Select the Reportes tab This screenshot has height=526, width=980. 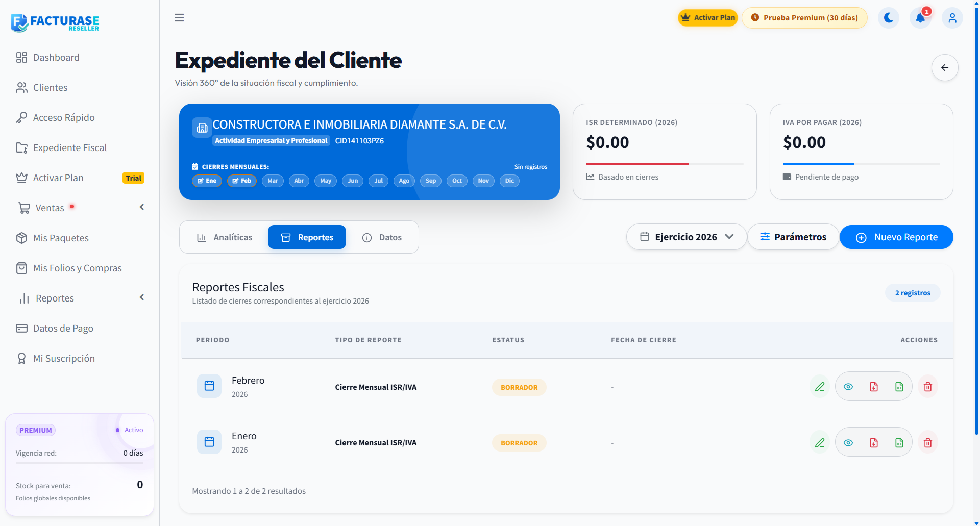[307, 237]
